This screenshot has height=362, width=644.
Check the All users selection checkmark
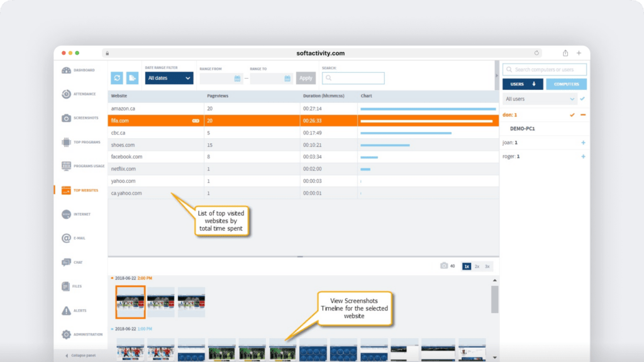pos(581,99)
